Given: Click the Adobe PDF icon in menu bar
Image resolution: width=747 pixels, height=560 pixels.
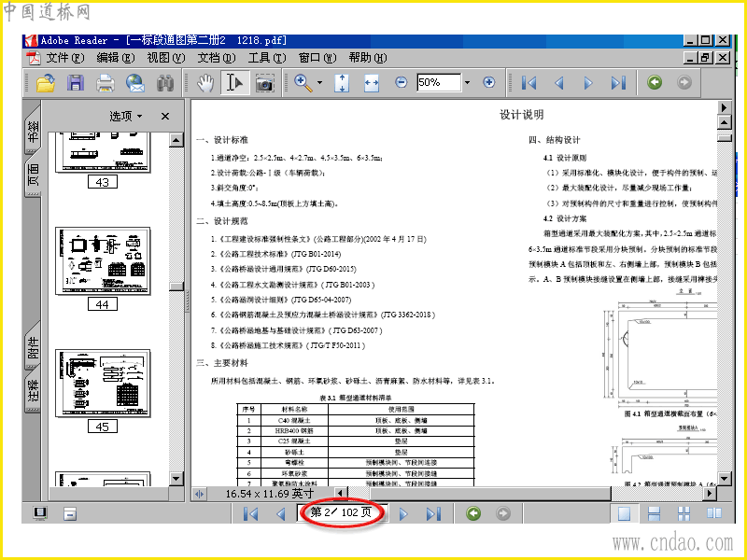Looking at the screenshot, I should tap(34, 58).
